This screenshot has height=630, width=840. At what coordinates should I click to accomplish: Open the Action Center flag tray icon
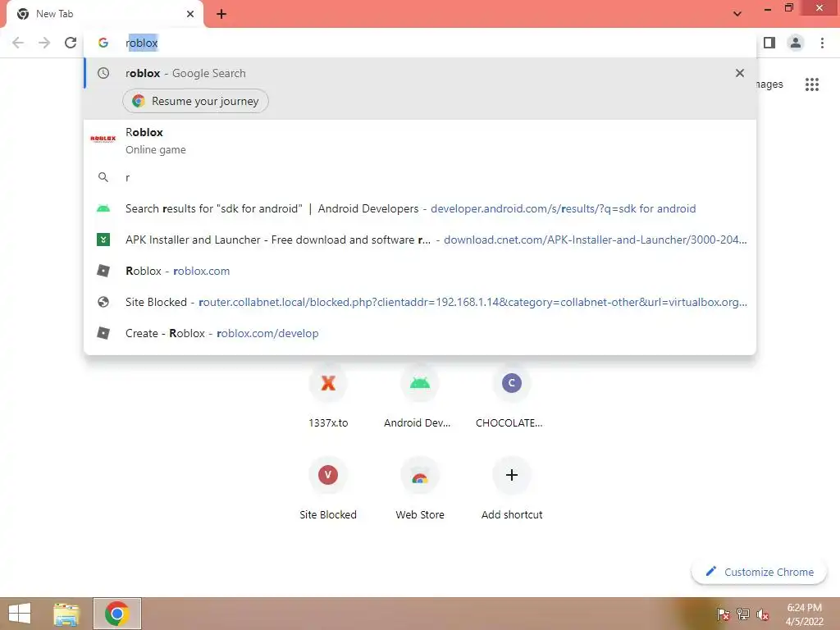[x=723, y=614]
